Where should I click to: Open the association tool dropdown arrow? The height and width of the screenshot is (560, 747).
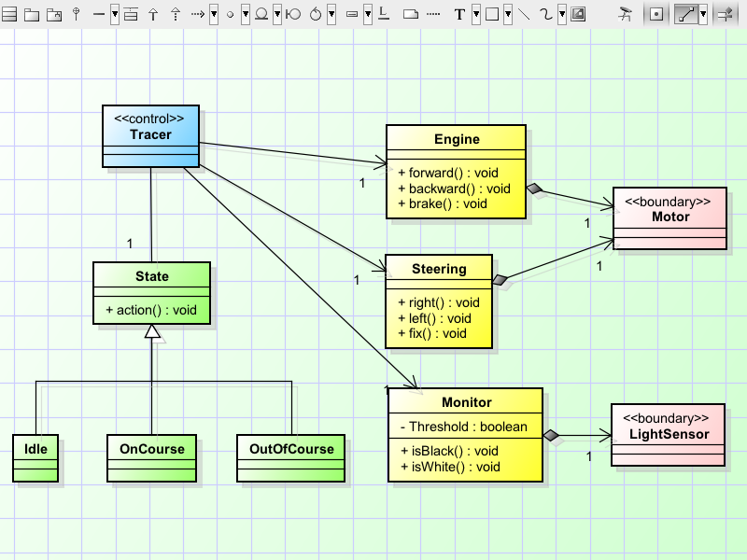click(x=114, y=14)
